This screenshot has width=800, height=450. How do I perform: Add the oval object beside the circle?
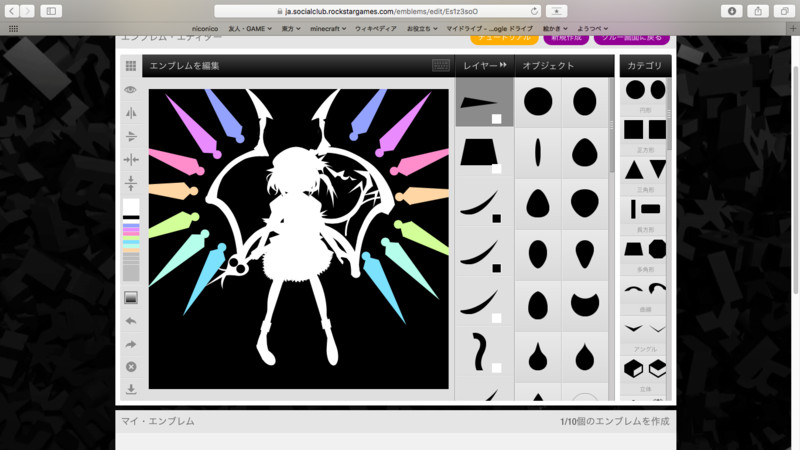click(585, 101)
